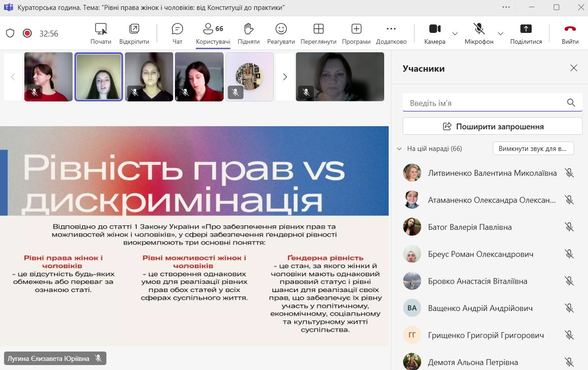This screenshot has height=370, width=588.
Task: Click the 'Поширити запрошення' button
Action: [492, 127]
